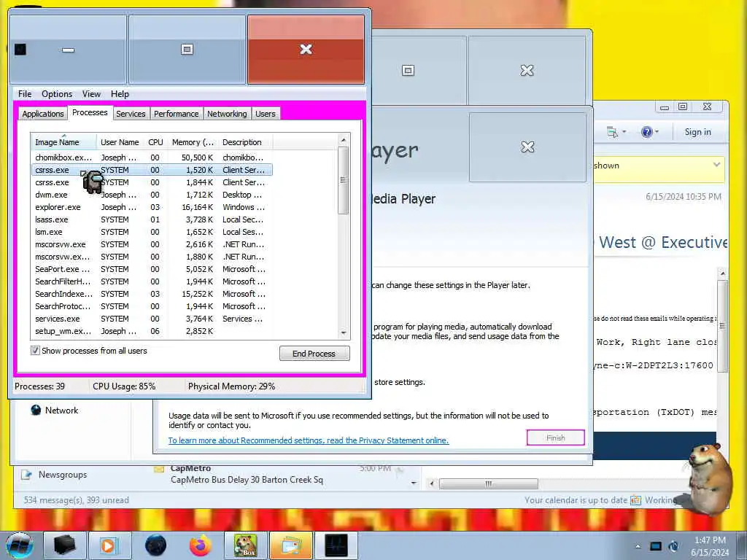Switch to the Applications tab
The image size is (747, 560).
pos(42,113)
